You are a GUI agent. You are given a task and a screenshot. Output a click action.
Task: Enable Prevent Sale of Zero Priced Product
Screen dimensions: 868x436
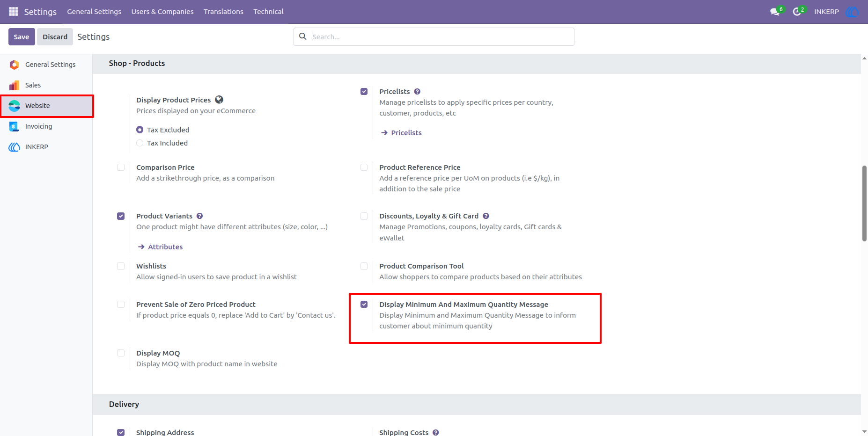(x=121, y=305)
